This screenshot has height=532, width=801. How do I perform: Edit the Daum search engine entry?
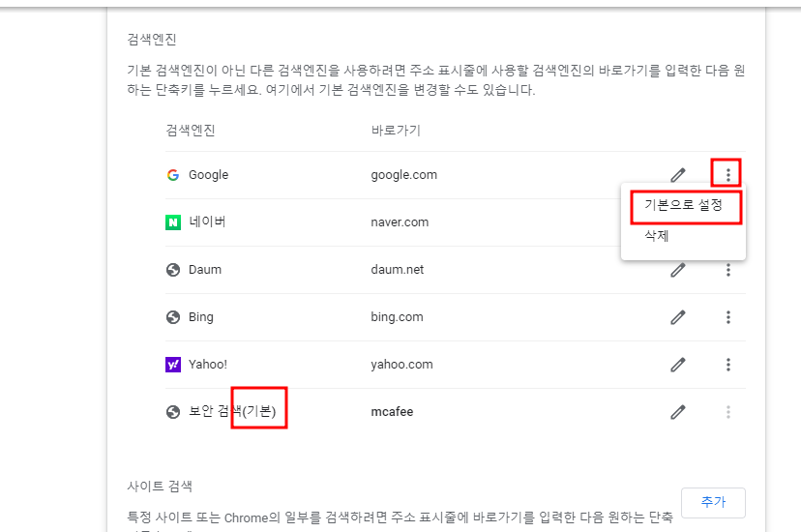(x=678, y=270)
